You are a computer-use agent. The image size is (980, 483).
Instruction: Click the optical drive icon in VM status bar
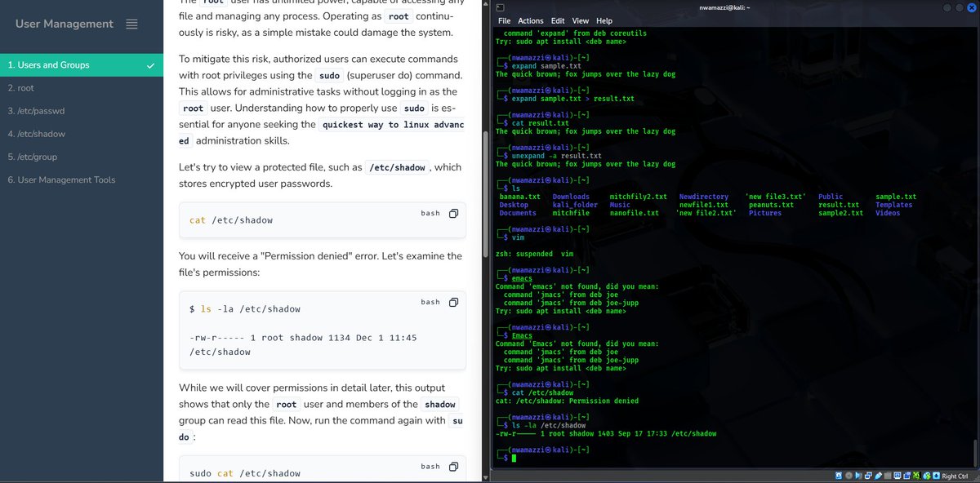tap(848, 476)
